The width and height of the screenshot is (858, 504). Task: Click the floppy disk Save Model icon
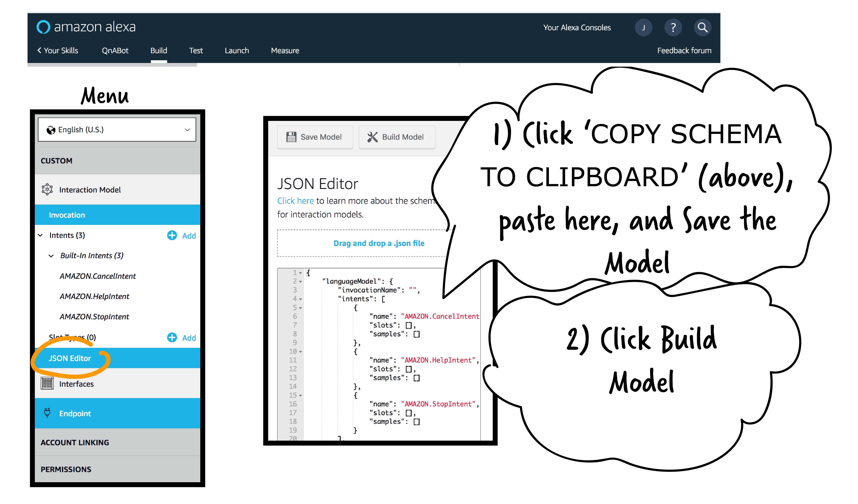(x=291, y=137)
